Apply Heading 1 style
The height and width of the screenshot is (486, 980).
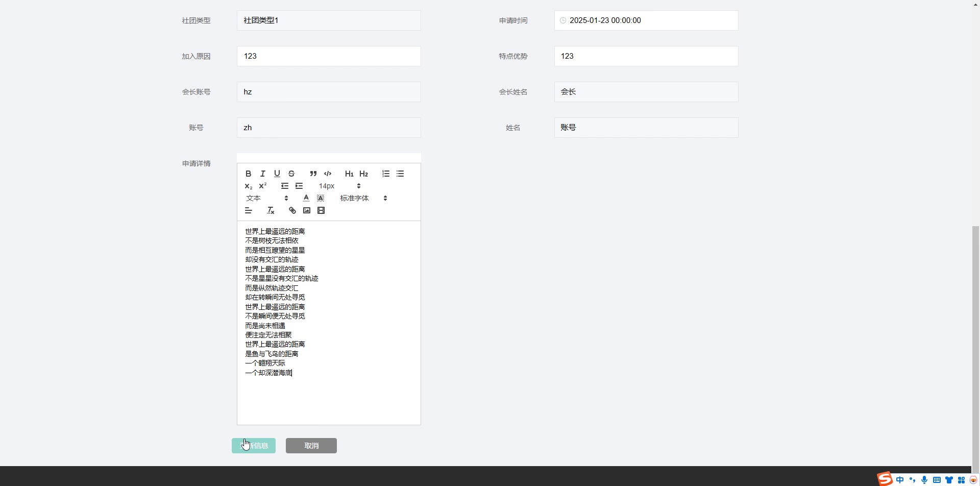(x=349, y=174)
